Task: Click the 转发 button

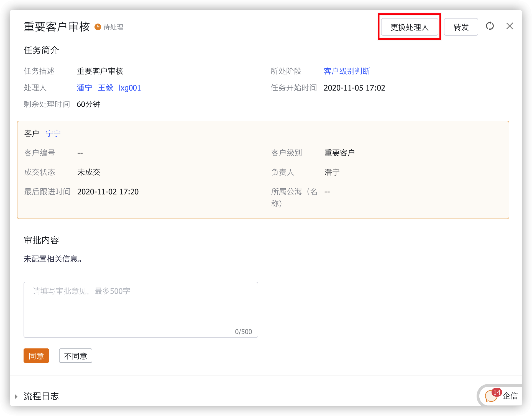Action: coord(461,27)
